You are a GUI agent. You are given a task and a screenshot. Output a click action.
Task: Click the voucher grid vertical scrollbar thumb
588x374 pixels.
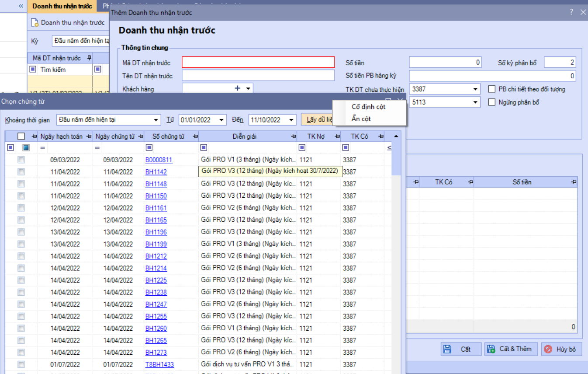point(396,158)
